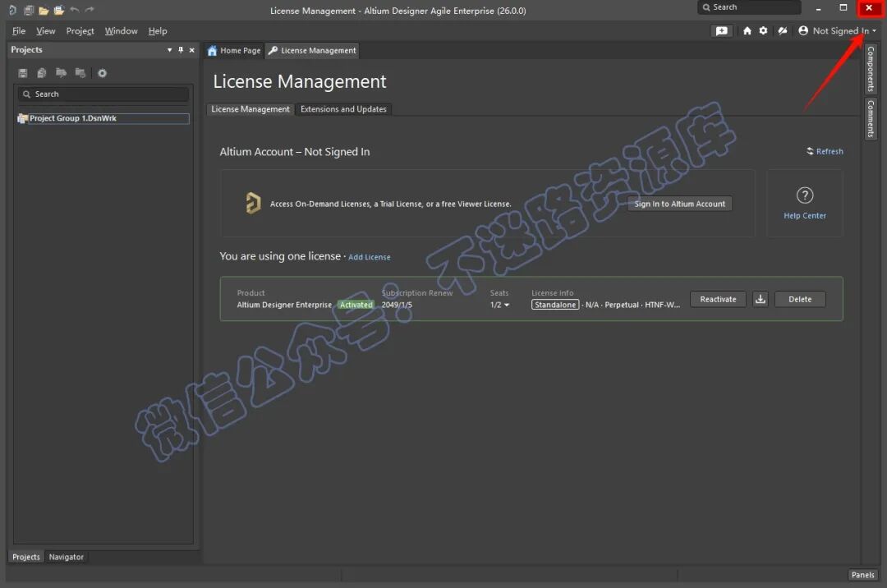This screenshot has height=588, width=887.
Task: Click Project Group 1.DsnWrk icon
Action: pyautogui.click(x=23, y=118)
